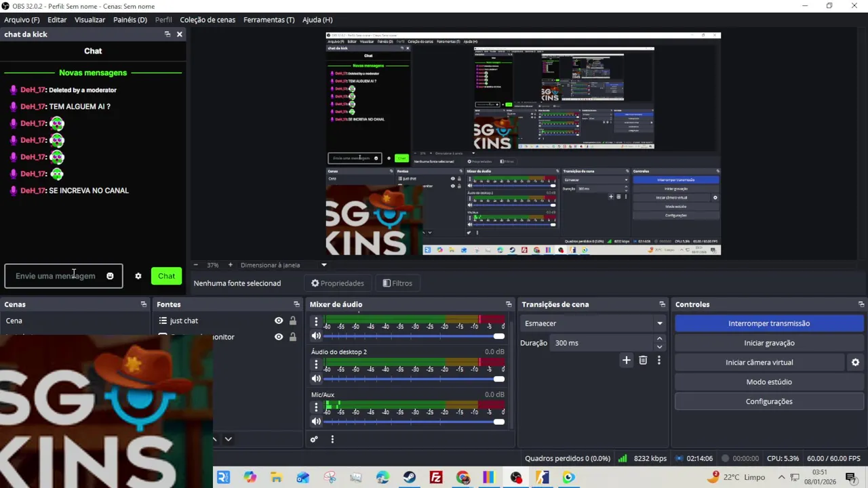Undock the Fontes panel
The image size is (868, 488).
296,304
